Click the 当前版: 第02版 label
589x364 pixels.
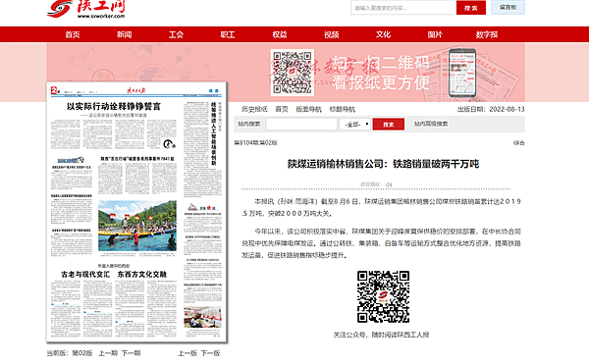70,353
